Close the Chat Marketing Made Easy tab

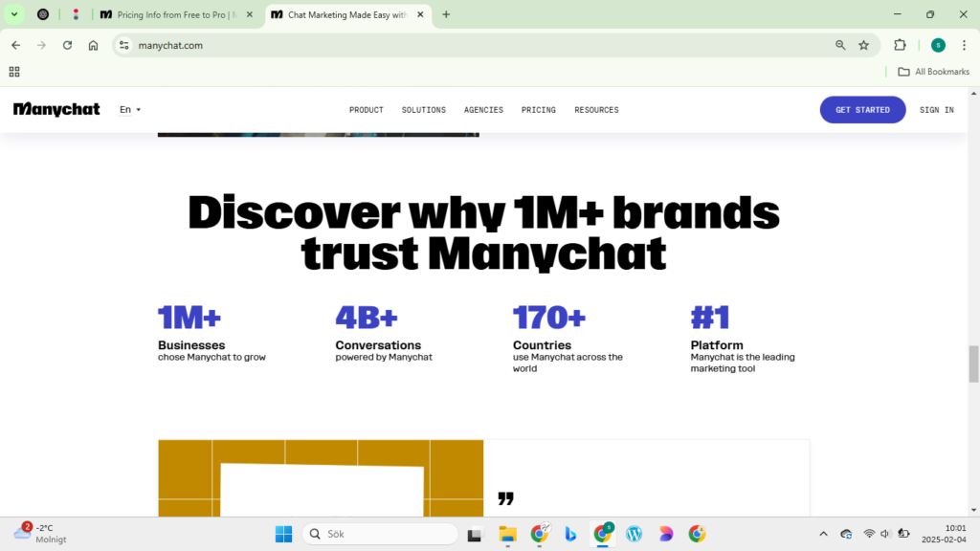pos(421,14)
